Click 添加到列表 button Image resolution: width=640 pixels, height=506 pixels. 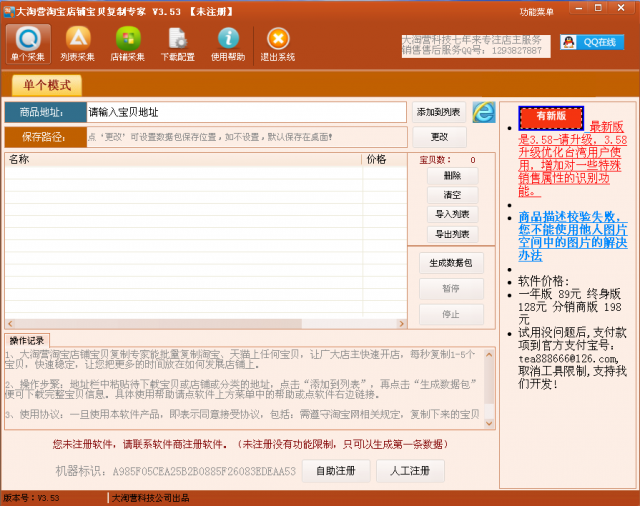pyautogui.click(x=438, y=112)
